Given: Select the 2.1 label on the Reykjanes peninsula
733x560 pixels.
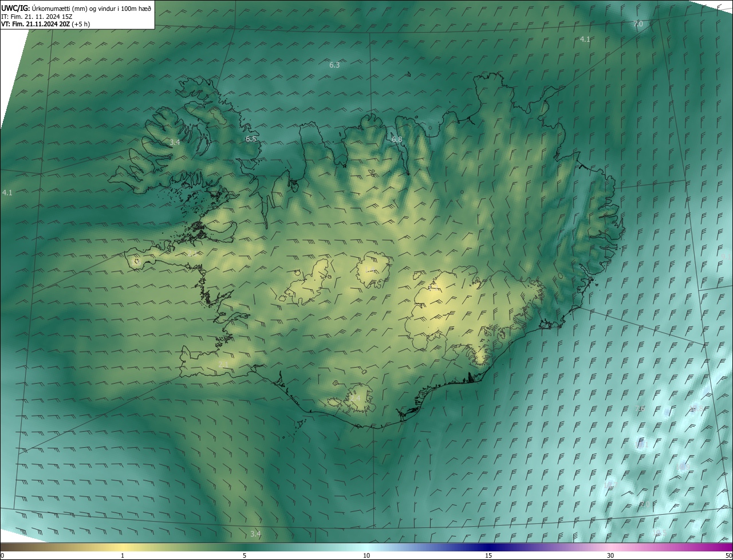Looking at the screenshot, I should [x=223, y=364].
